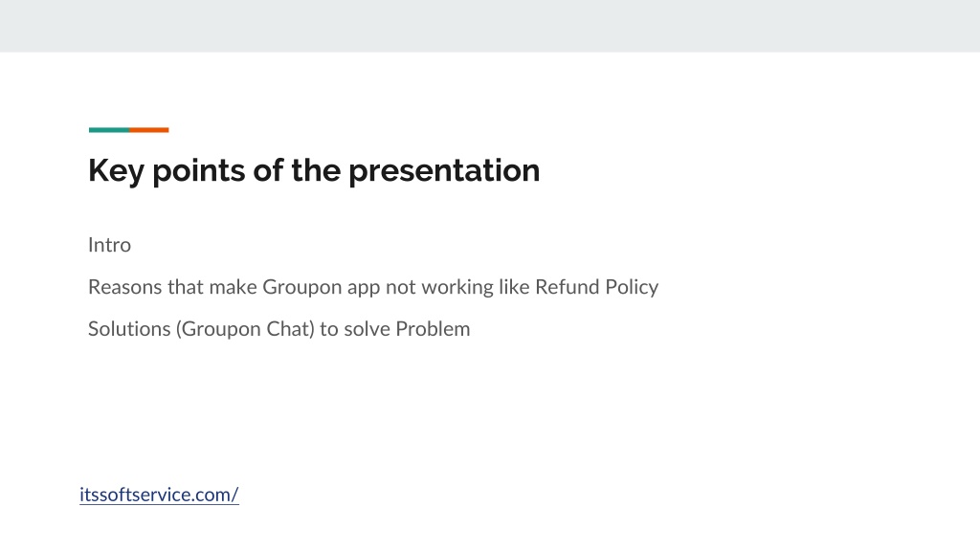Click the word 'Solutions' in the third line
Image resolution: width=980 pixels, height=551 pixels.
click(x=129, y=329)
